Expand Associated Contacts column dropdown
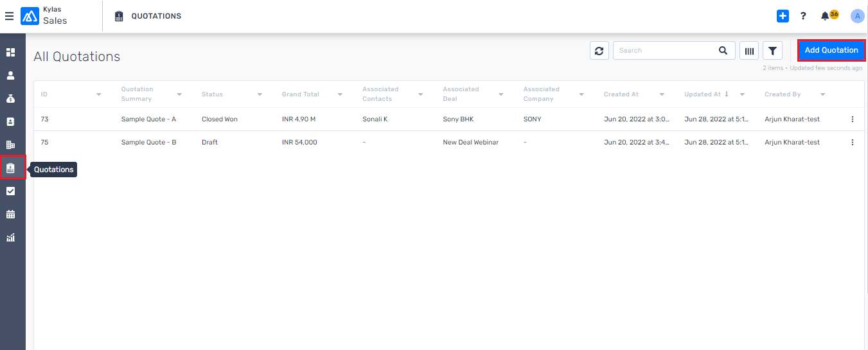This screenshot has height=350, width=868. pos(420,94)
